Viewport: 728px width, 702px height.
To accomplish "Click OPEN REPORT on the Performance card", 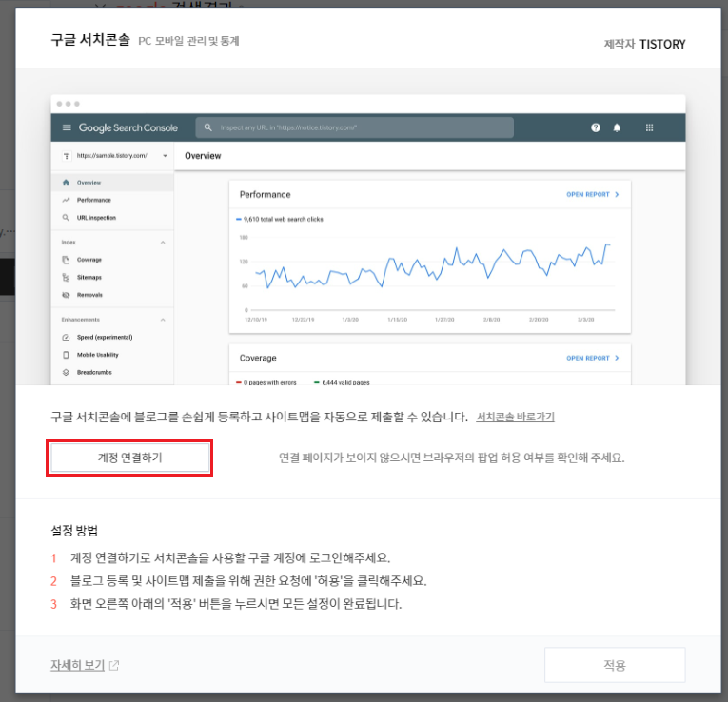I will tap(593, 194).
